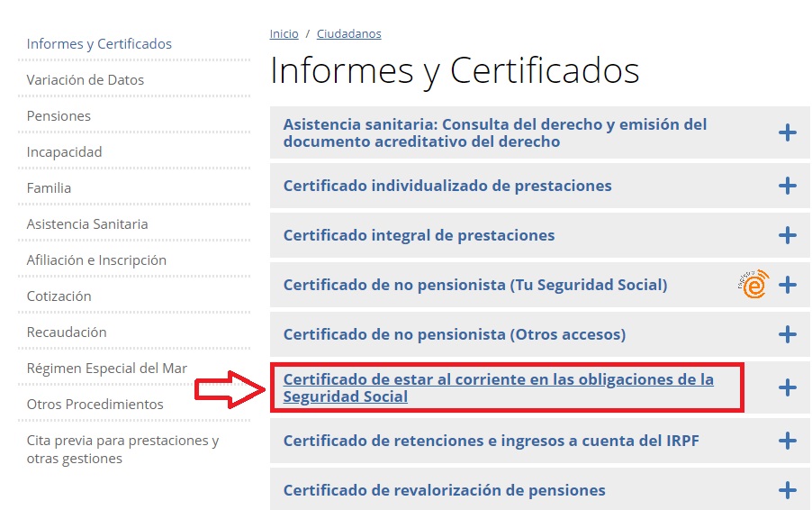
Task: Expand Asistencia sanitaria section with plus icon
Action: pyautogui.click(x=788, y=133)
